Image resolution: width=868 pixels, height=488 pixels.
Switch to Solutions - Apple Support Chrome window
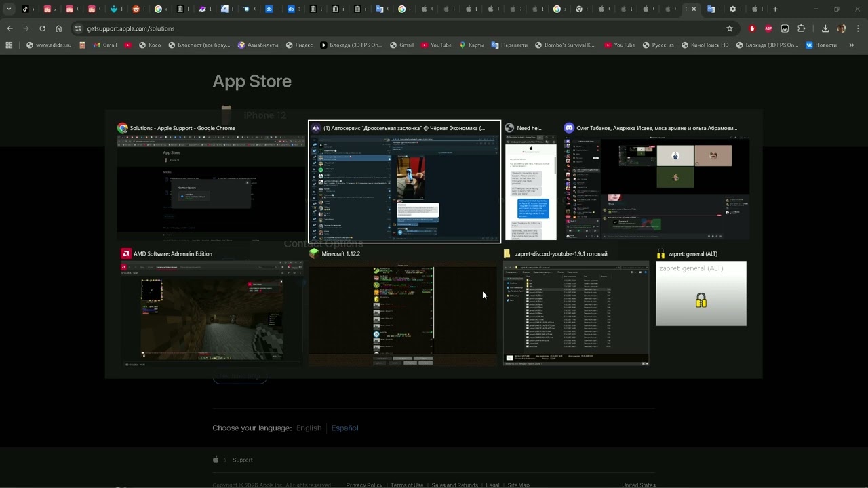coord(210,181)
